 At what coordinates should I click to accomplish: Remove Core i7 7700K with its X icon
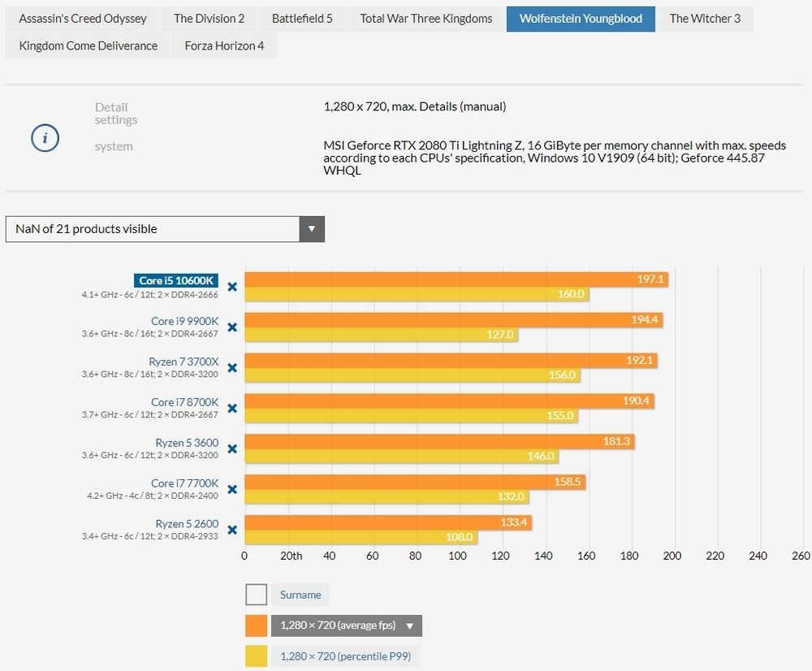coord(232,490)
